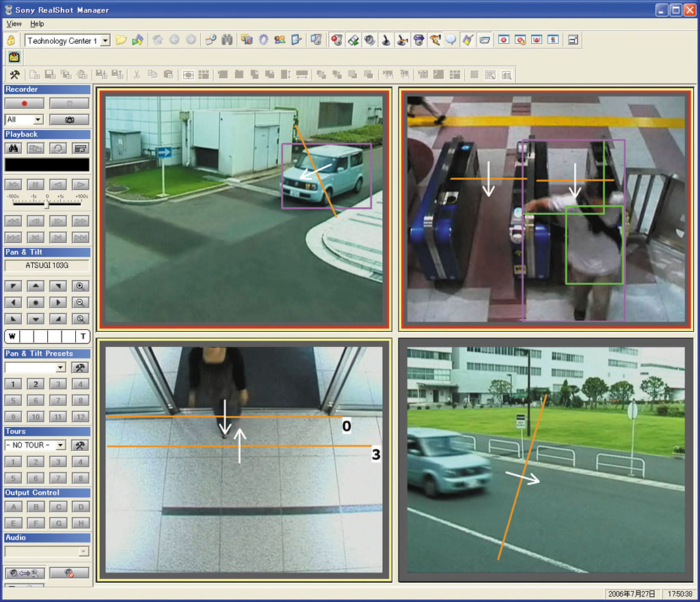Open the folder icon beside Technology Center dropdown
This screenshot has height=602, width=700.
tap(121, 40)
